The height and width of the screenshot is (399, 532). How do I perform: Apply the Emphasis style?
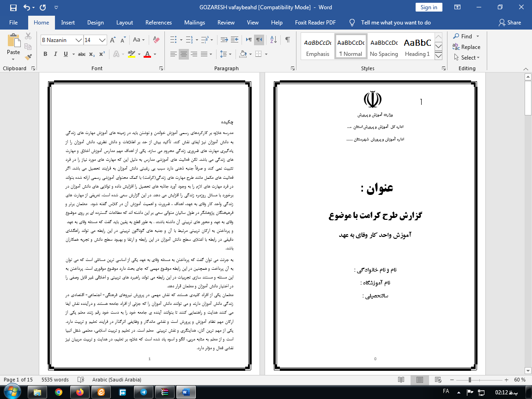pos(318,47)
